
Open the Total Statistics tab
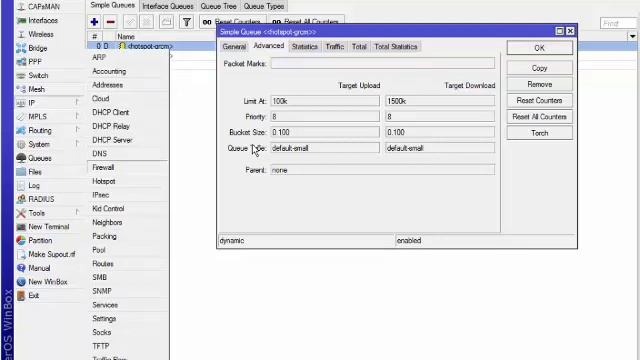click(x=396, y=47)
